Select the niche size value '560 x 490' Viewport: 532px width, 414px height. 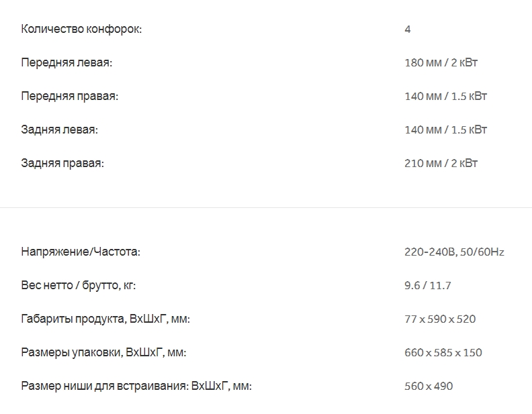point(429,386)
